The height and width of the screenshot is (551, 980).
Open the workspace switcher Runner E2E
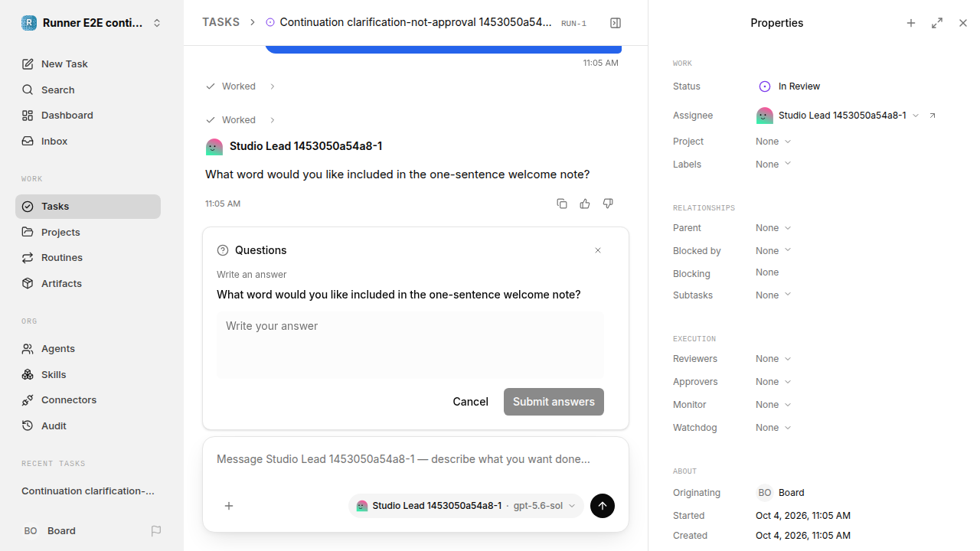click(92, 23)
